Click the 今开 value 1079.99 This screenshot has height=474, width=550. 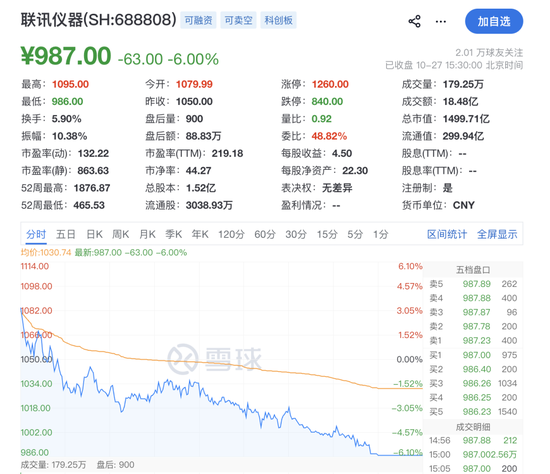click(x=194, y=84)
